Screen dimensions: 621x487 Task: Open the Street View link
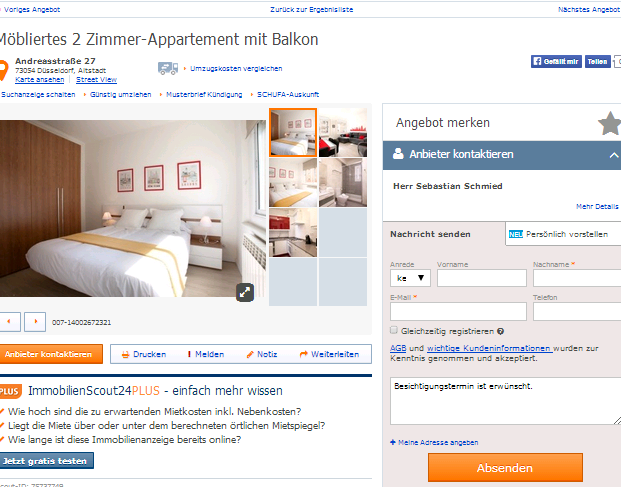pyautogui.click(x=96, y=80)
